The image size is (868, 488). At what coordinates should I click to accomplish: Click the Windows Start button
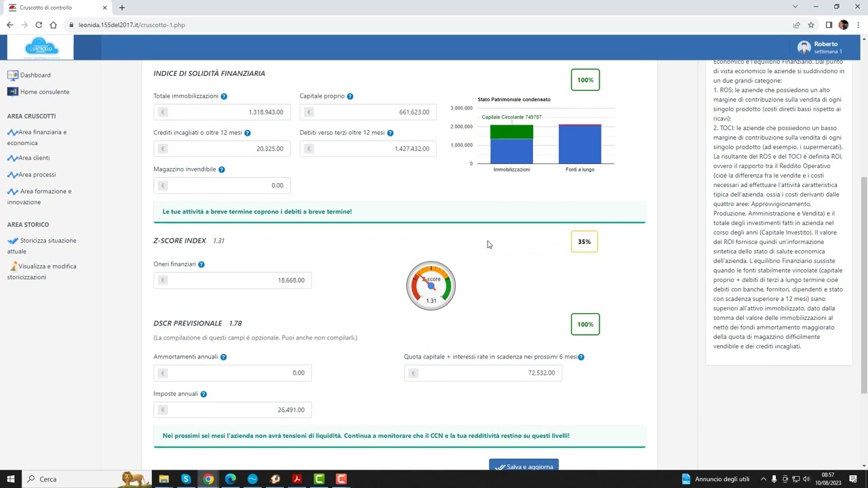tap(11, 479)
